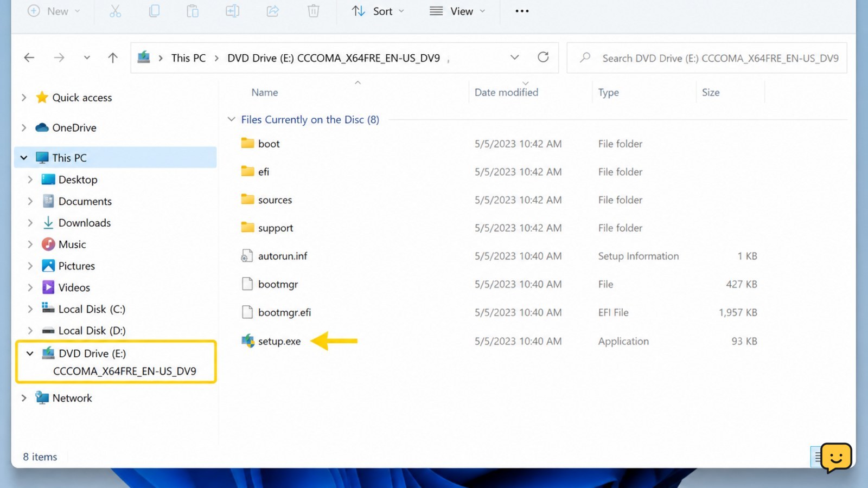Select the efi folder icon
Screen dimensions: 868x488
pos(247,171)
